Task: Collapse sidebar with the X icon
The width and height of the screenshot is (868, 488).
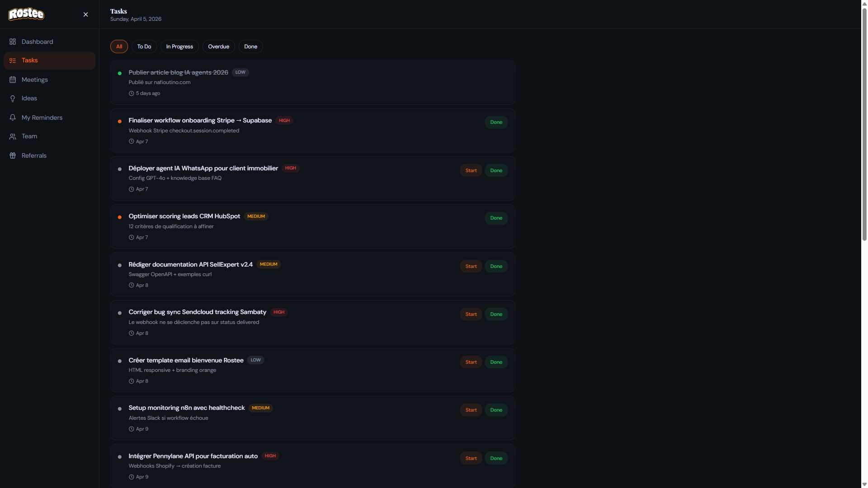Action: pos(85,14)
